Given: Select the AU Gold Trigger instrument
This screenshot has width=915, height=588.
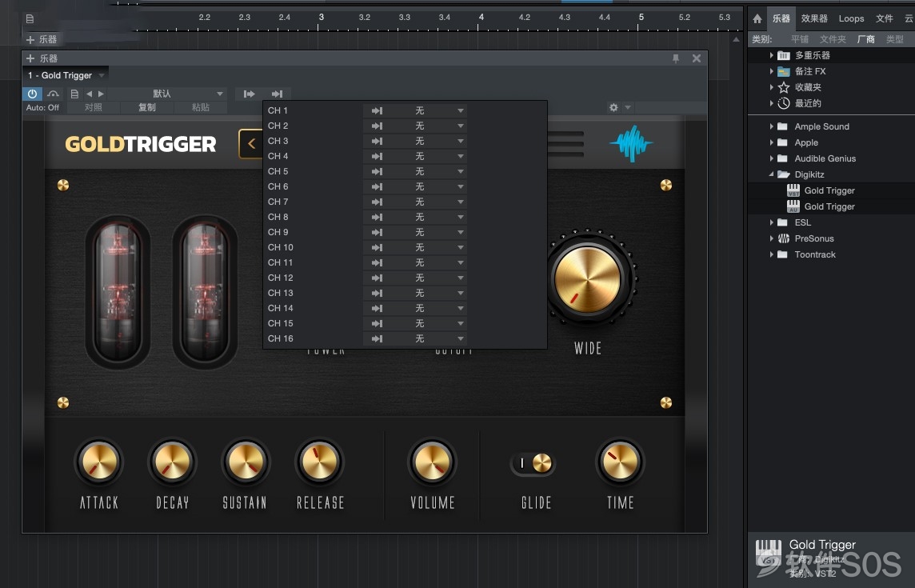Looking at the screenshot, I should pyautogui.click(x=829, y=206).
